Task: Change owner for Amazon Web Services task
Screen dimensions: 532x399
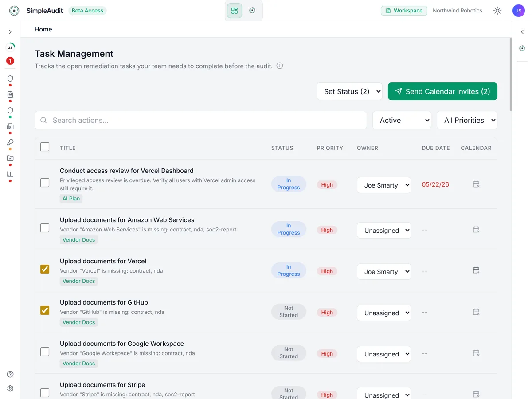Action: point(384,231)
